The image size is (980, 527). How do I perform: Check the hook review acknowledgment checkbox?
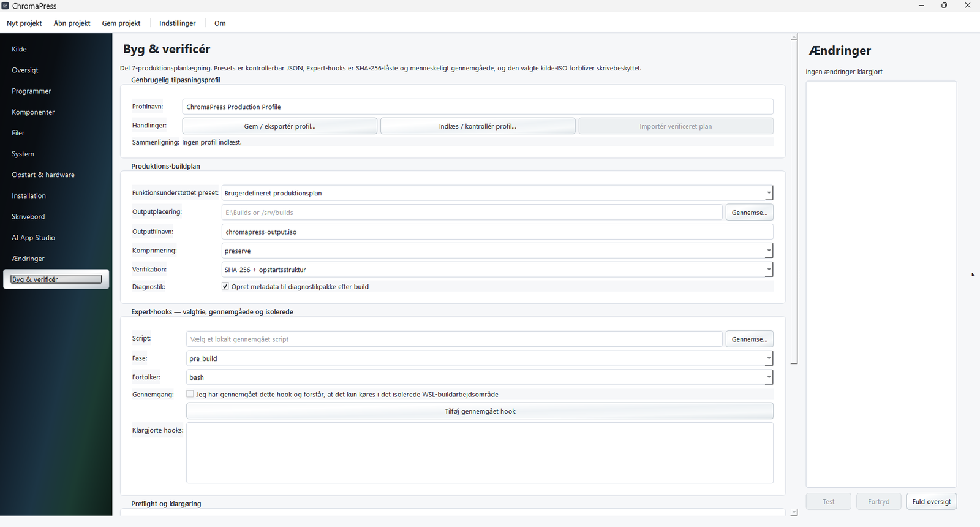click(190, 394)
